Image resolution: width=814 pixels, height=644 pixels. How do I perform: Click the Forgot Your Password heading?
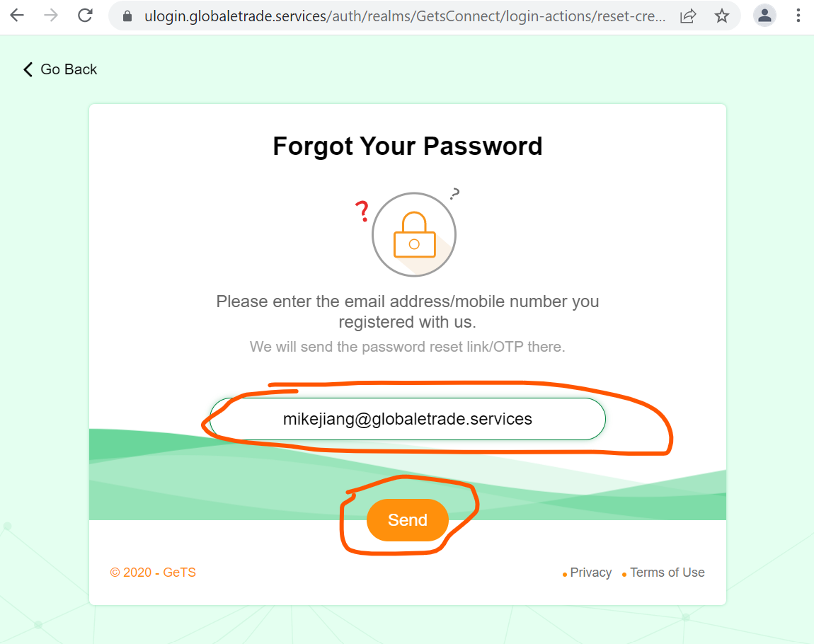coord(408,146)
